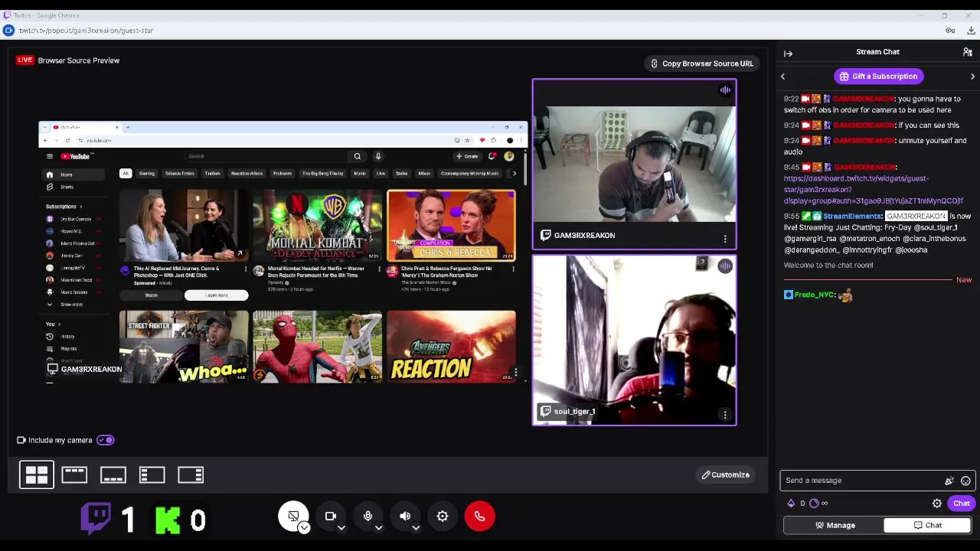Open the emote picker in chat
The height and width of the screenshot is (551, 980).
965,481
